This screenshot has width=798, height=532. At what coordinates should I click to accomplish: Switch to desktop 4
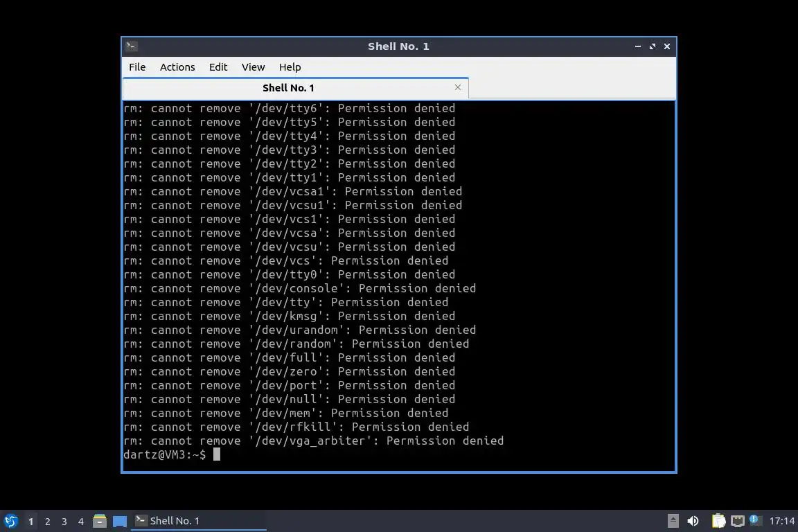tap(81, 522)
